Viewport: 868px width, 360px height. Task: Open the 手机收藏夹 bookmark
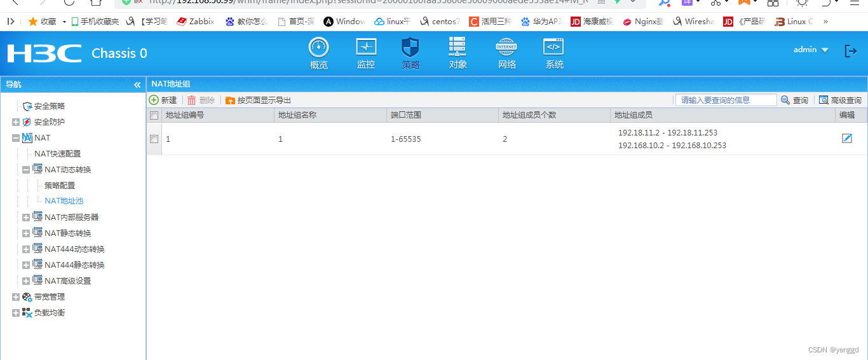[x=95, y=22]
